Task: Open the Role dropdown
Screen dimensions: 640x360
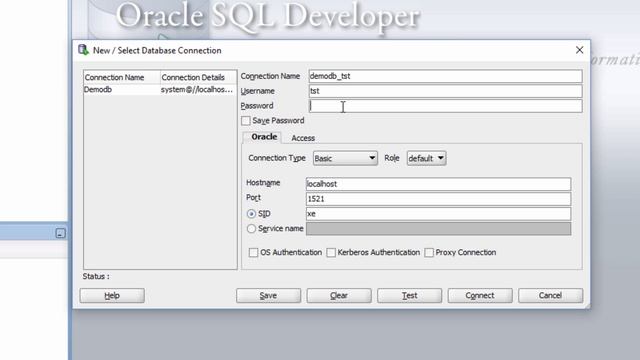Action: tap(426, 158)
